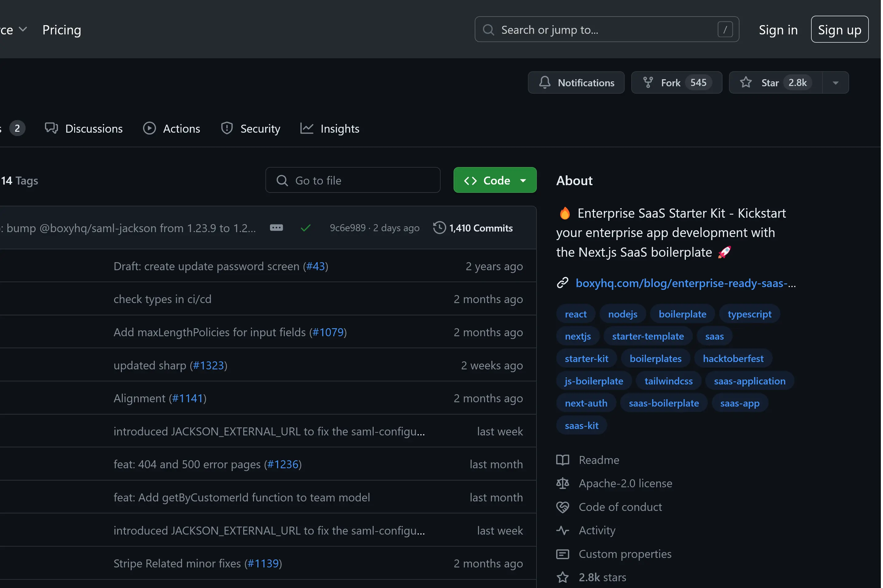Expand the partially visible nav menu chevron
883x588 pixels.
click(x=23, y=29)
